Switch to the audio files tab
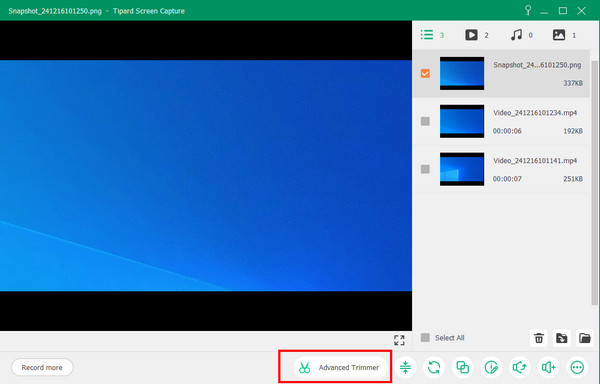The width and height of the screenshot is (600, 384). 521,35
